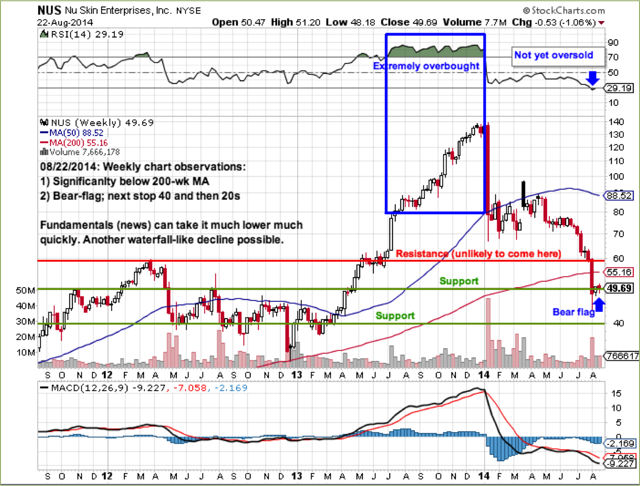This screenshot has width=640, height=486.
Task: Click the 22-Aug-2014 date
Action: [65, 22]
